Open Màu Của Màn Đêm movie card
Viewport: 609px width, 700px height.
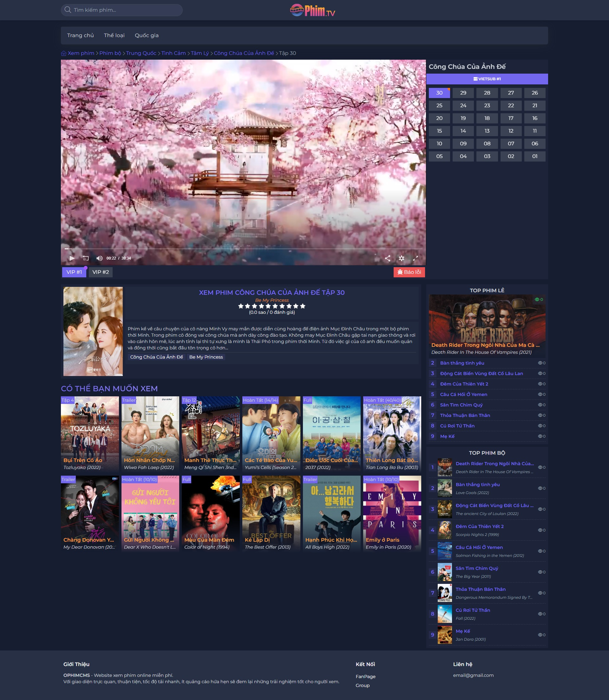coord(211,513)
